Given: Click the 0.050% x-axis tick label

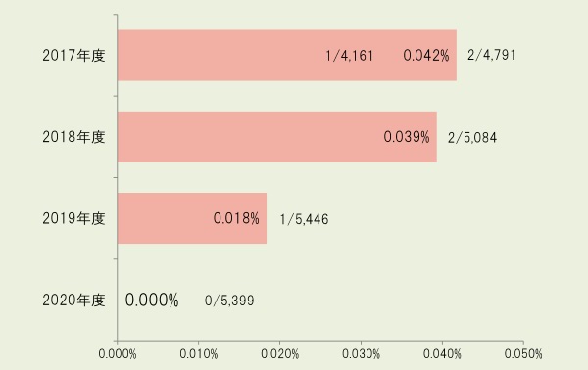Looking at the screenshot, I should point(523,354).
